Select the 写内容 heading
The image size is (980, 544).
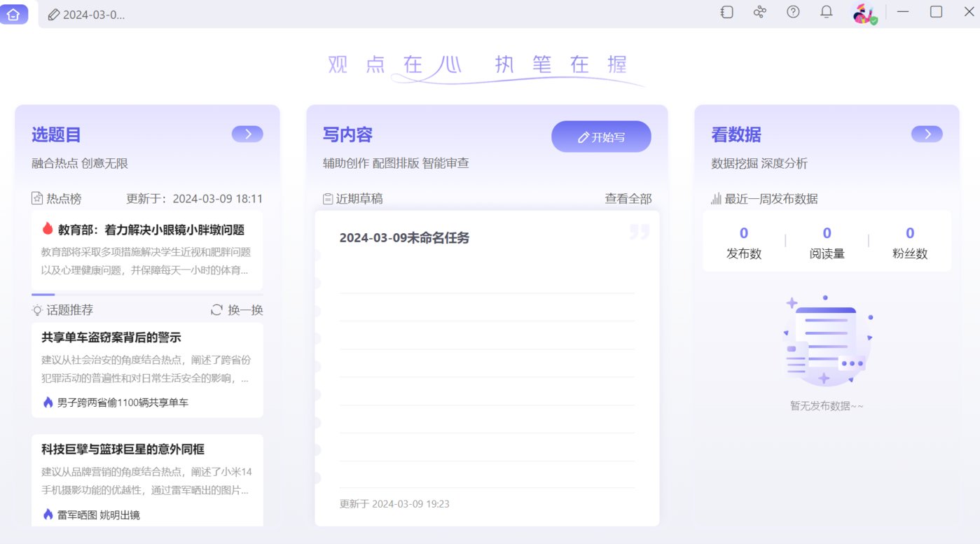pyautogui.click(x=347, y=134)
